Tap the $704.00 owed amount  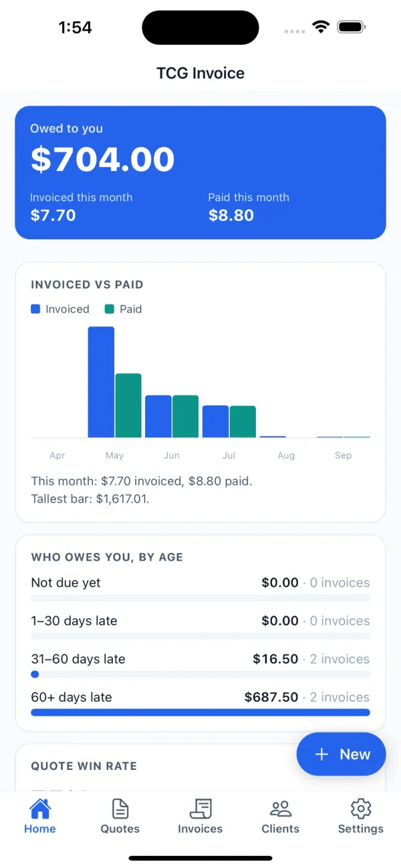(102, 160)
